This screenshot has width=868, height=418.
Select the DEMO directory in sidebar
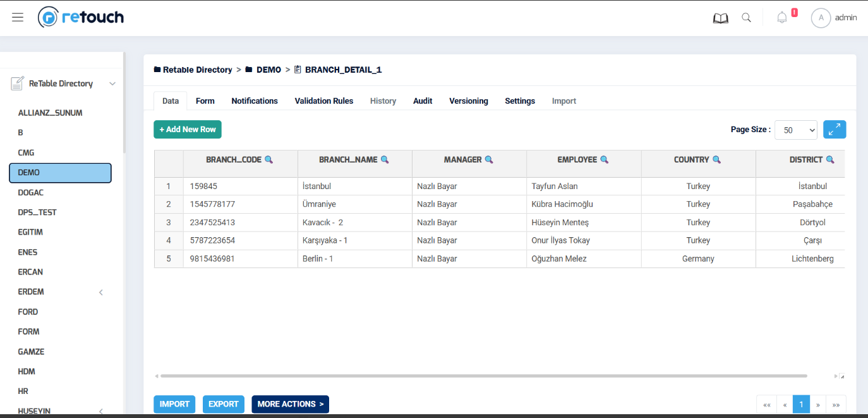click(x=60, y=172)
